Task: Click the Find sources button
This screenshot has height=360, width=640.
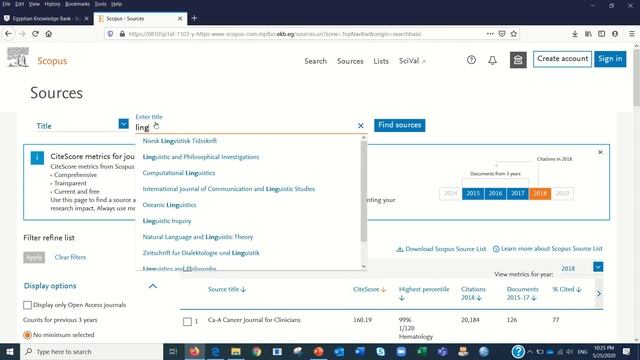Action: (x=400, y=125)
